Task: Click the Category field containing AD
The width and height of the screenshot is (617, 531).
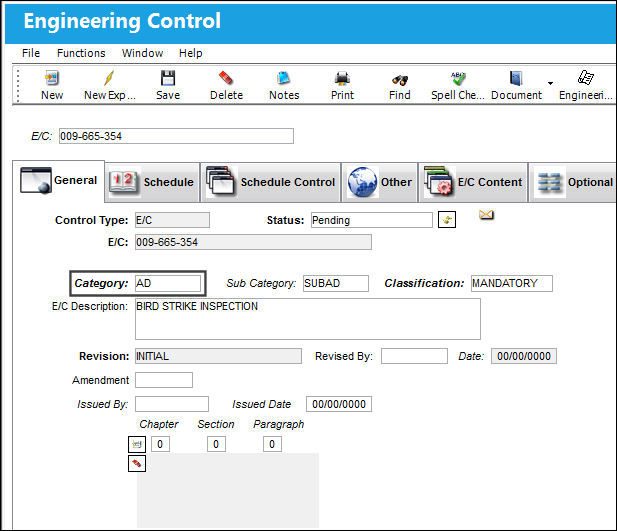Action: pos(168,283)
